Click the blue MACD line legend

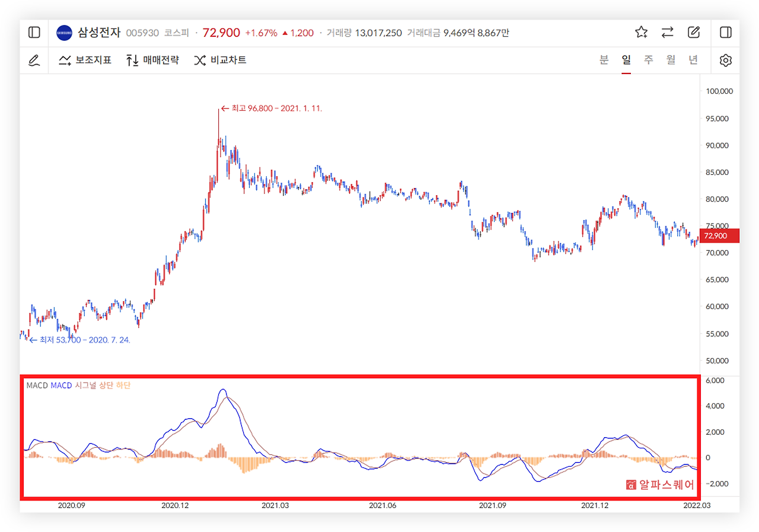[x=62, y=386]
